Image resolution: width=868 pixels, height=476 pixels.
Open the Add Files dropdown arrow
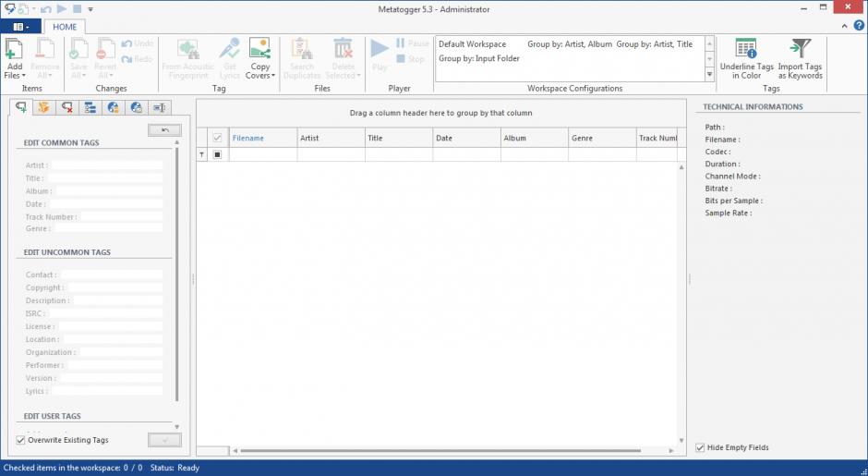23,76
